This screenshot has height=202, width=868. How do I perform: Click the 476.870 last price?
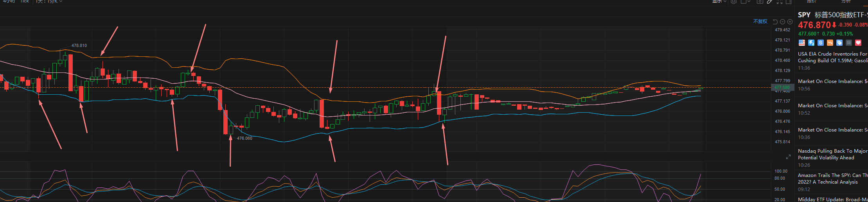814,25
